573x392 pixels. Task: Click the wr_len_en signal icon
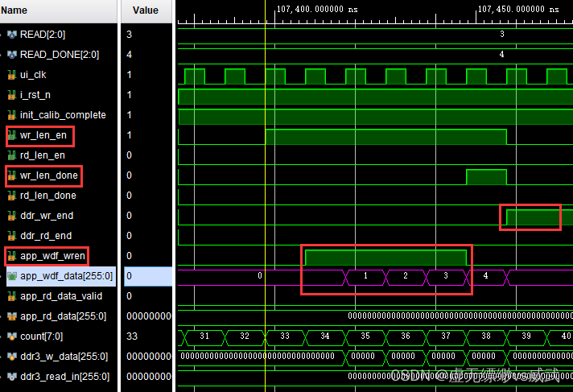coord(11,135)
